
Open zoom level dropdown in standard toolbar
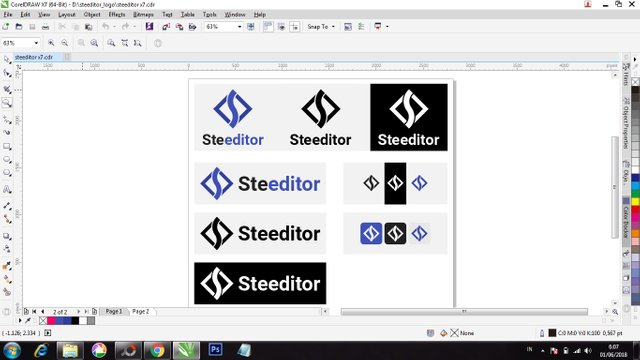[x=240, y=27]
